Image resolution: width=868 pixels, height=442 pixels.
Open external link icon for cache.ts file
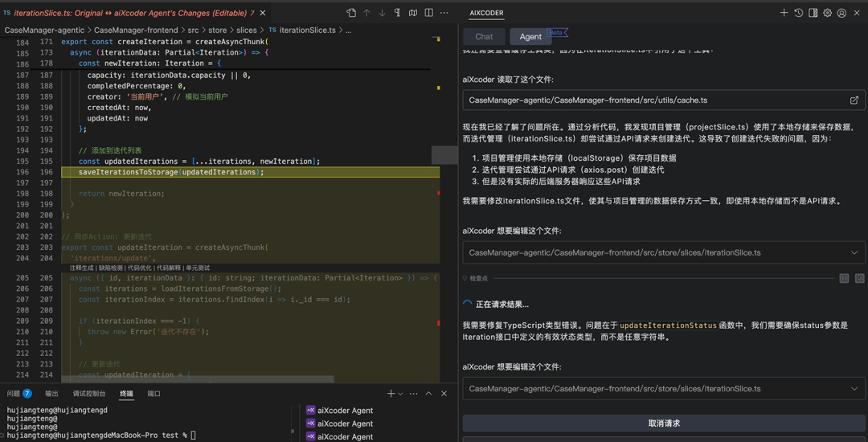coord(854,100)
